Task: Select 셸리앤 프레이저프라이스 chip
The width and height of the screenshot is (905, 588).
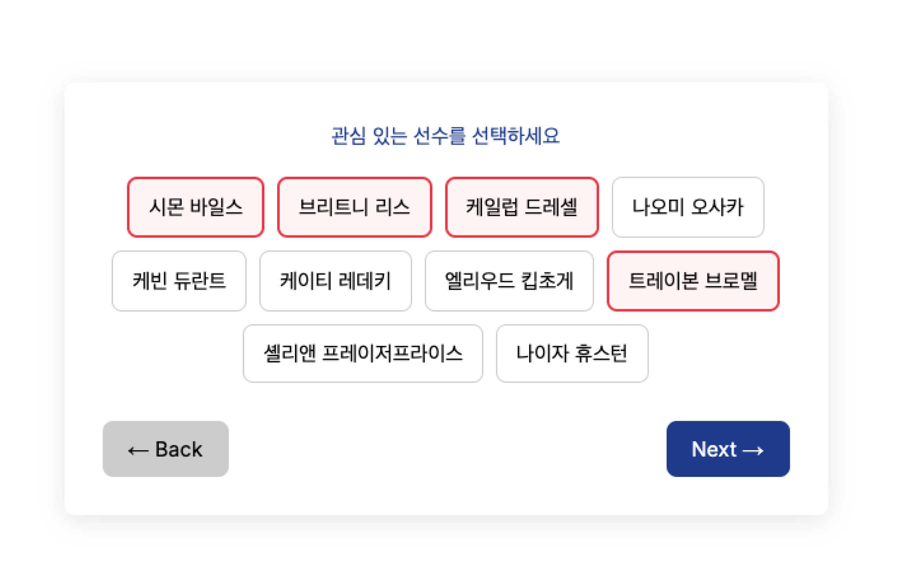Action: [x=363, y=353]
